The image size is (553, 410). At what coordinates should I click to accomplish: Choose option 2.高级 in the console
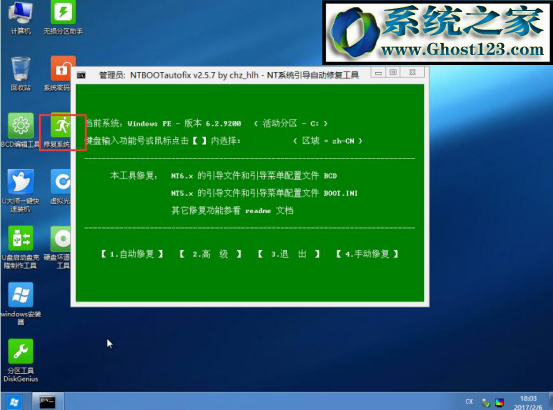click(x=210, y=254)
